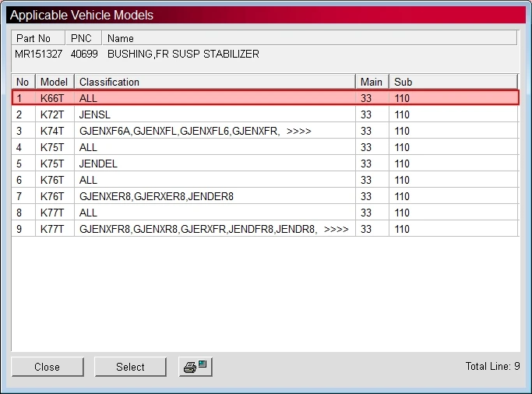Click name BUSHING,FR SUSP STABILIZER
Image resolution: width=532 pixels, height=394 pixels.
[183, 54]
